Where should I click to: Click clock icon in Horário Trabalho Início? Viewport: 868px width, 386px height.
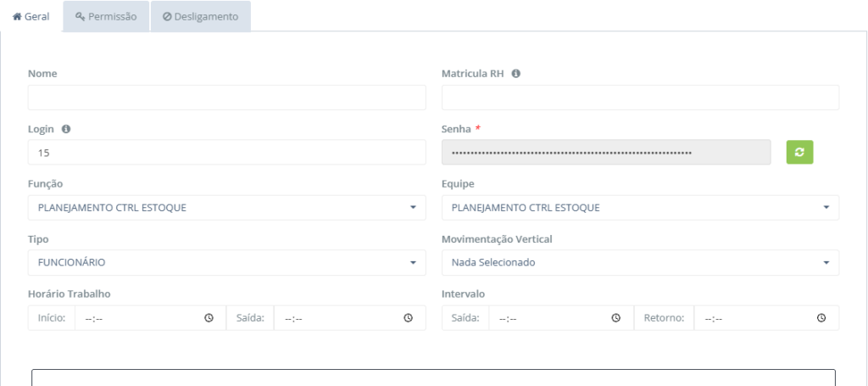(209, 318)
